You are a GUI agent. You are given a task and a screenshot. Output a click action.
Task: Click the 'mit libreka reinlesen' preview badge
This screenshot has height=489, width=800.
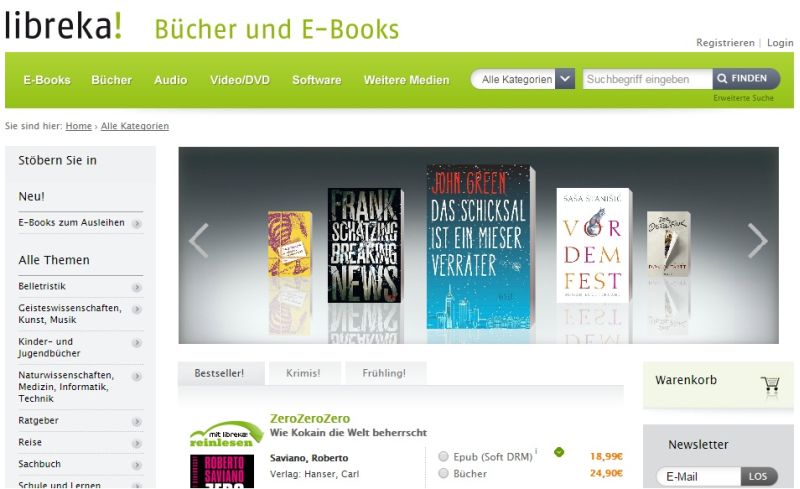(x=226, y=434)
